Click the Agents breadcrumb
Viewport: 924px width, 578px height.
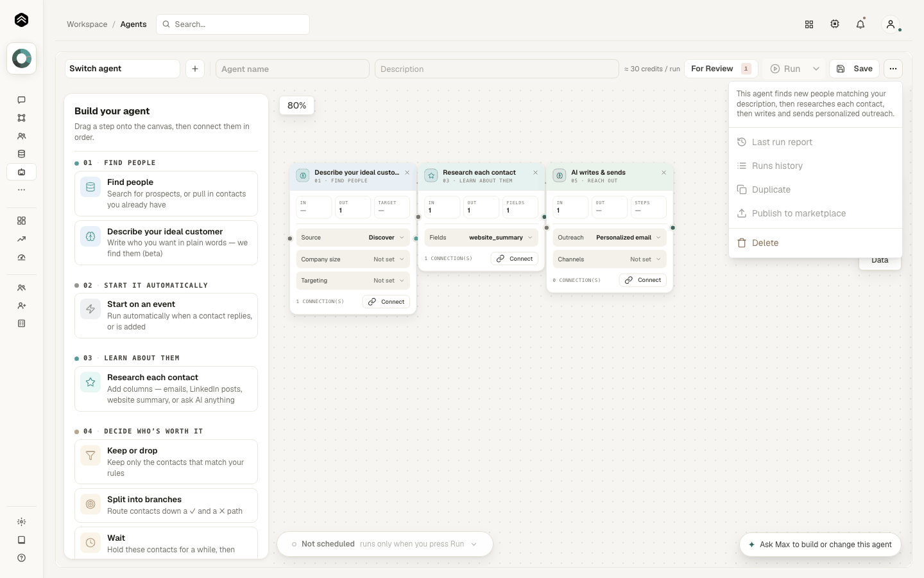[x=133, y=24]
